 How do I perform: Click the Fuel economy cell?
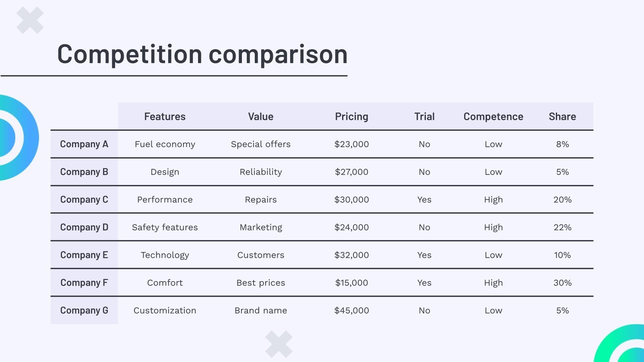tap(165, 144)
